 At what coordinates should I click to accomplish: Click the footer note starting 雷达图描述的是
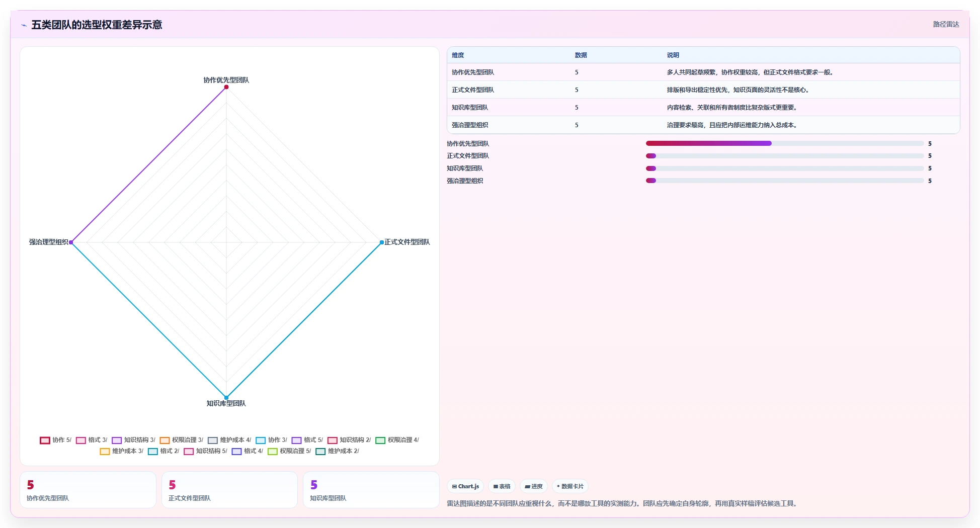(x=623, y=503)
